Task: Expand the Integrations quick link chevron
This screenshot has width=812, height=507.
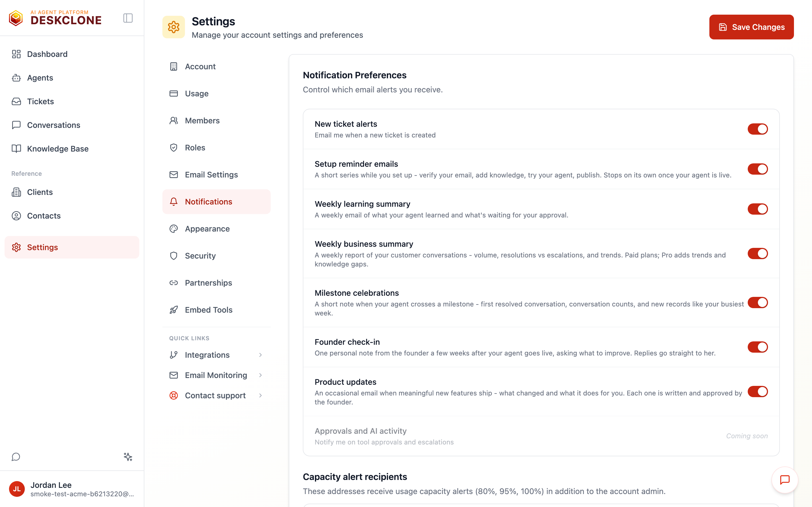Action: (x=261, y=355)
